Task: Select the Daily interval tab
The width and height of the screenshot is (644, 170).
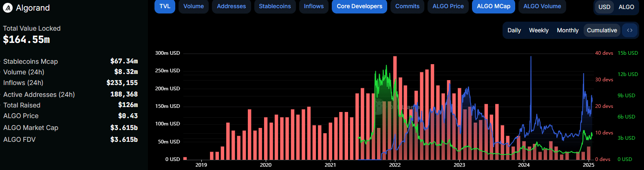Action: point(514,30)
